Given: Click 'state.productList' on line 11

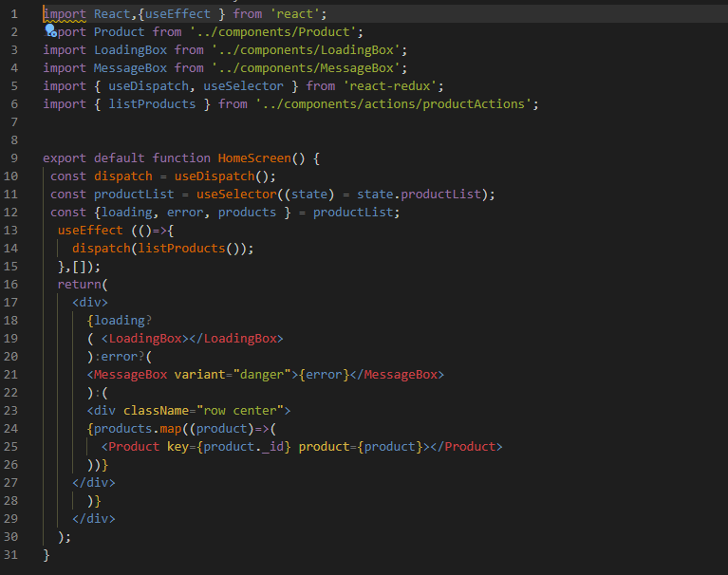Looking at the screenshot, I should pos(420,195).
